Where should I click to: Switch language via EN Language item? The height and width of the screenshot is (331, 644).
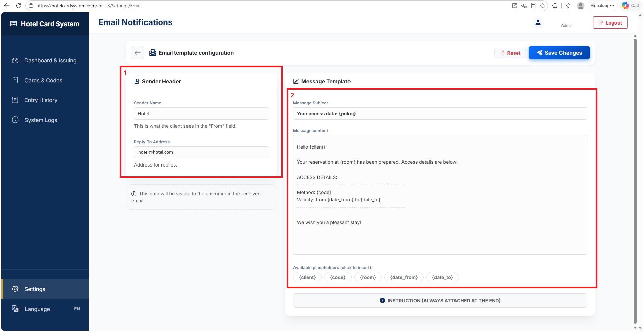[45, 309]
